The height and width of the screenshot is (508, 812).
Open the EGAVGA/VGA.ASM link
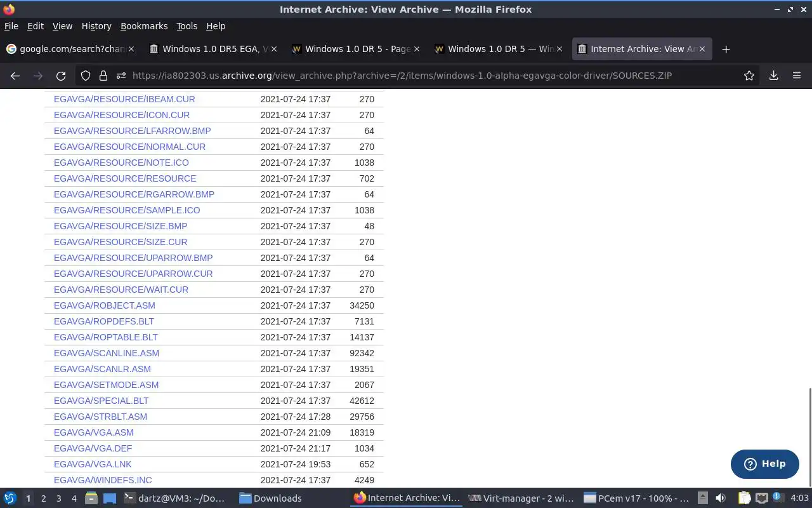coord(94,432)
